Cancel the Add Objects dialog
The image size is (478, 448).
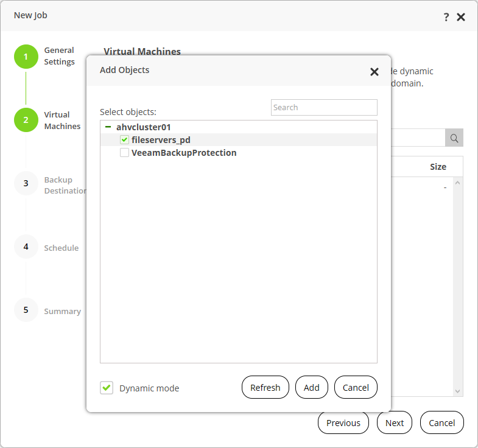point(356,387)
